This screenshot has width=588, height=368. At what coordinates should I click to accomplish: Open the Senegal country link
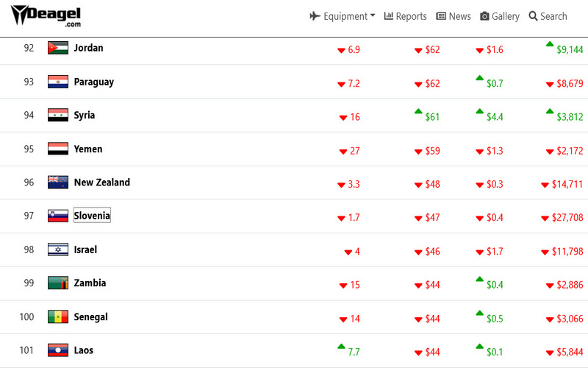[x=90, y=317]
